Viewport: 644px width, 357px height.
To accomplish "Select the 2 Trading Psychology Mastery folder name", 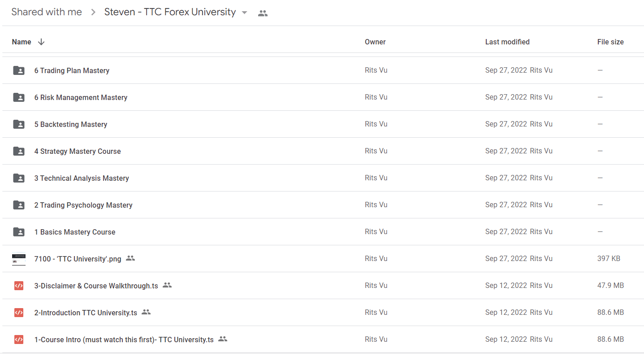I will pyautogui.click(x=83, y=205).
